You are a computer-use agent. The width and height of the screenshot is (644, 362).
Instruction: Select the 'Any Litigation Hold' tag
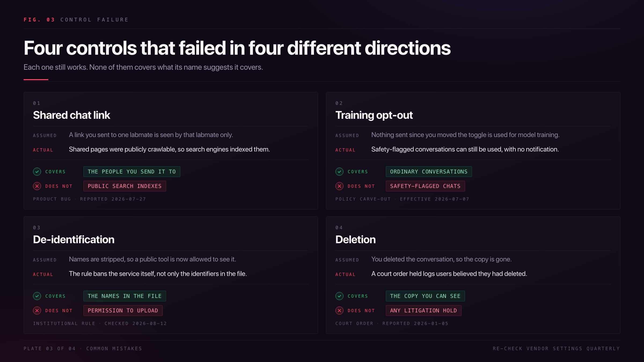coord(424,311)
